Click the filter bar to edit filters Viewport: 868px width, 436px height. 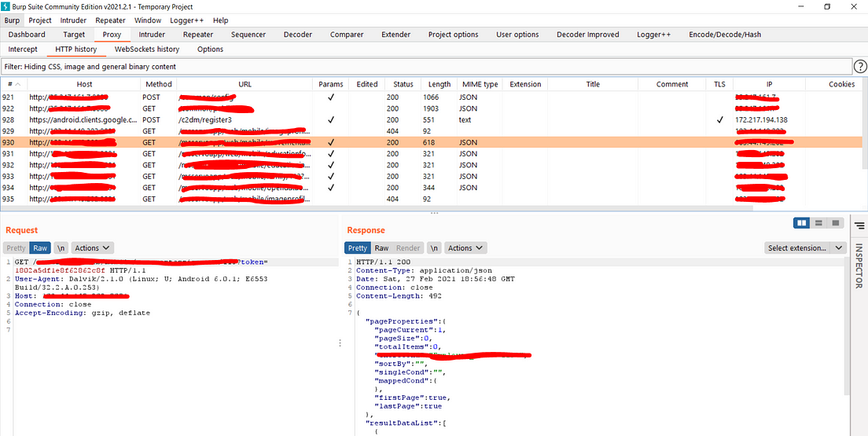[x=426, y=67]
